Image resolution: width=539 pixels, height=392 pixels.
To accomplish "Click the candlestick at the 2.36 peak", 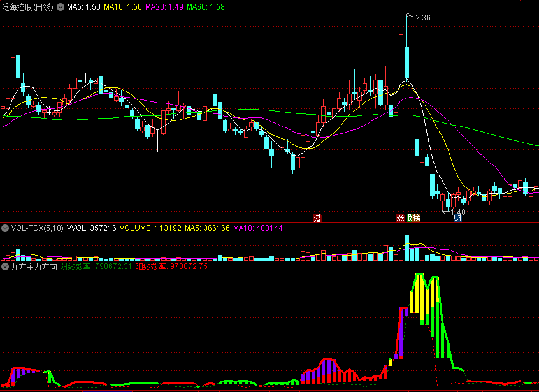I will pos(406,62).
